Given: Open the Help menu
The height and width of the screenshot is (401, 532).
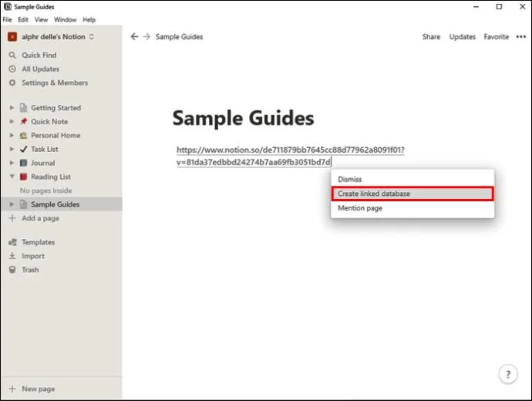Looking at the screenshot, I should pos(89,20).
